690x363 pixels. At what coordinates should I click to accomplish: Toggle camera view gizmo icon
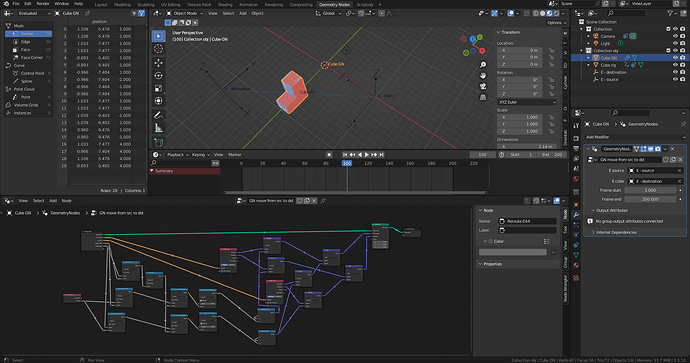(483, 86)
